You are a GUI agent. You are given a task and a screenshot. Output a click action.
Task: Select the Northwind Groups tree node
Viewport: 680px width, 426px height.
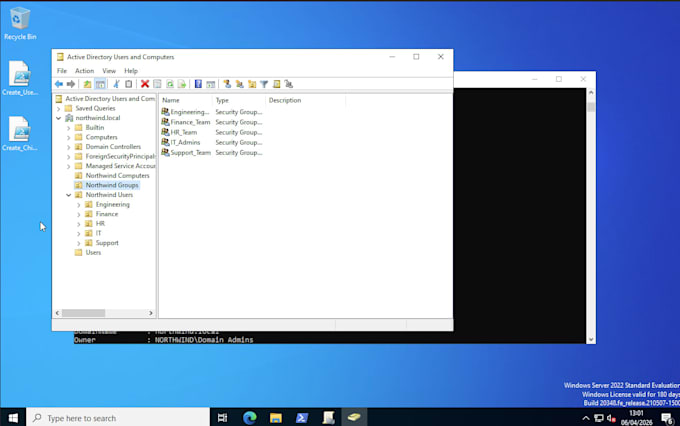pos(112,185)
